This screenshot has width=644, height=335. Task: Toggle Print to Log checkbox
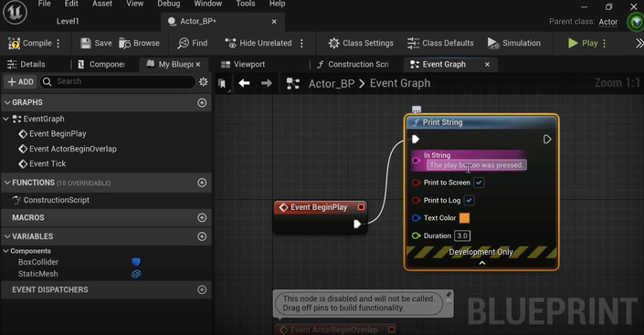(x=469, y=200)
